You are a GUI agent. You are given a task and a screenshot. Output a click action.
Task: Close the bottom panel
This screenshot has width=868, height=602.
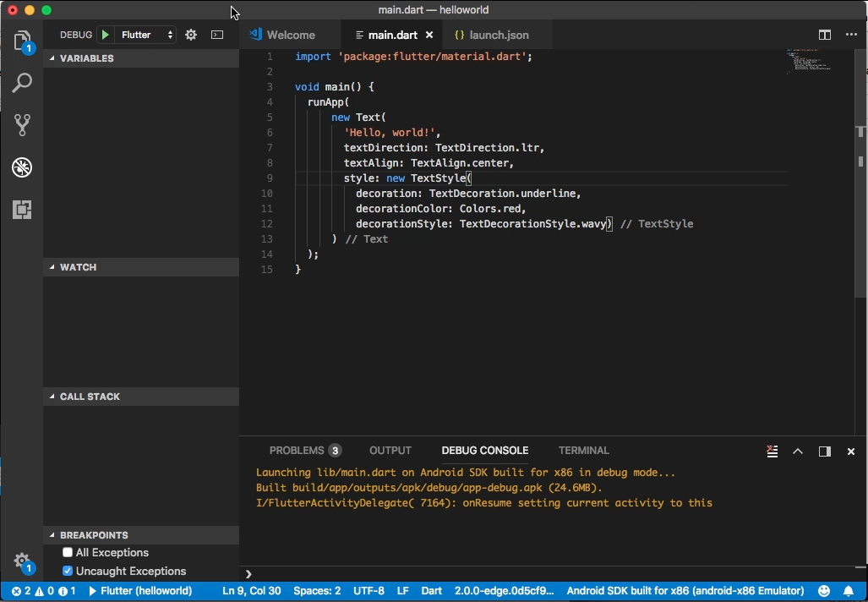[x=851, y=451]
